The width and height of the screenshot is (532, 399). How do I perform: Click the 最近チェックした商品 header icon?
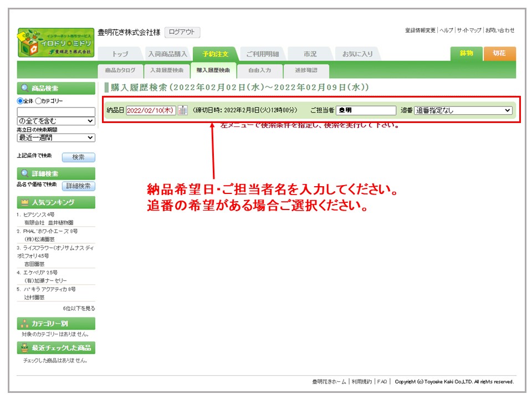tap(24, 348)
